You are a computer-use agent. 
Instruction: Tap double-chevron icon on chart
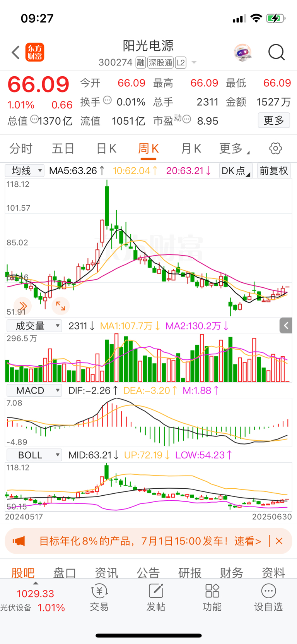click(22, 306)
